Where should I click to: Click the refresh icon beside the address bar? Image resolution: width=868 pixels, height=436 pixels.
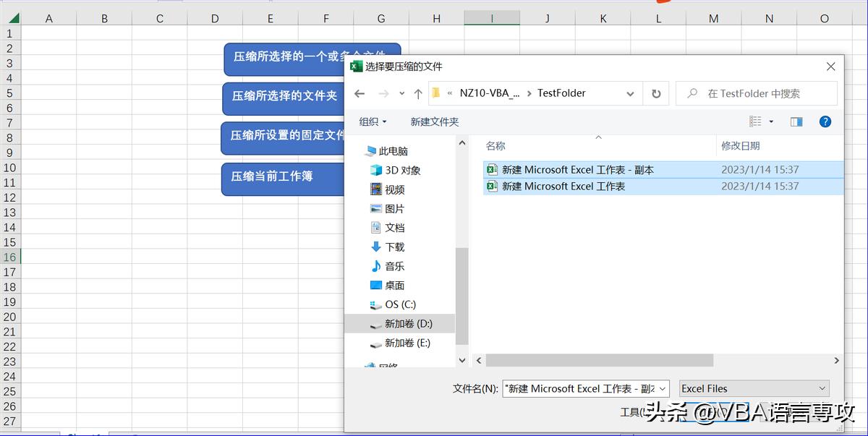(x=656, y=93)
